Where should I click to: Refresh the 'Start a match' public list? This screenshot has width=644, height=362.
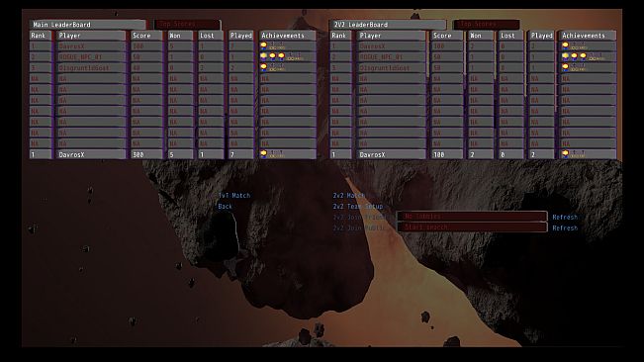tap(565, 227)
